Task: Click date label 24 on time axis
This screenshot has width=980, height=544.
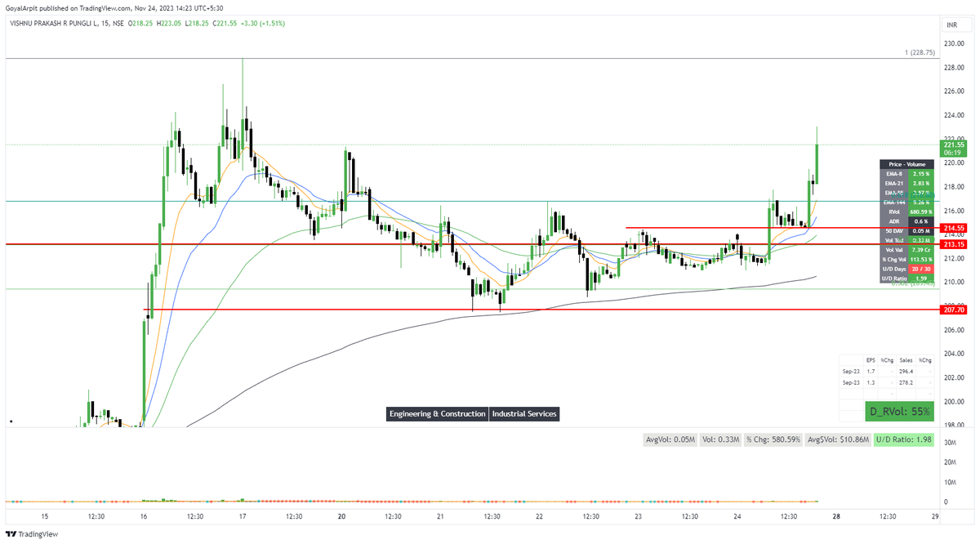Action: [737, 516]
